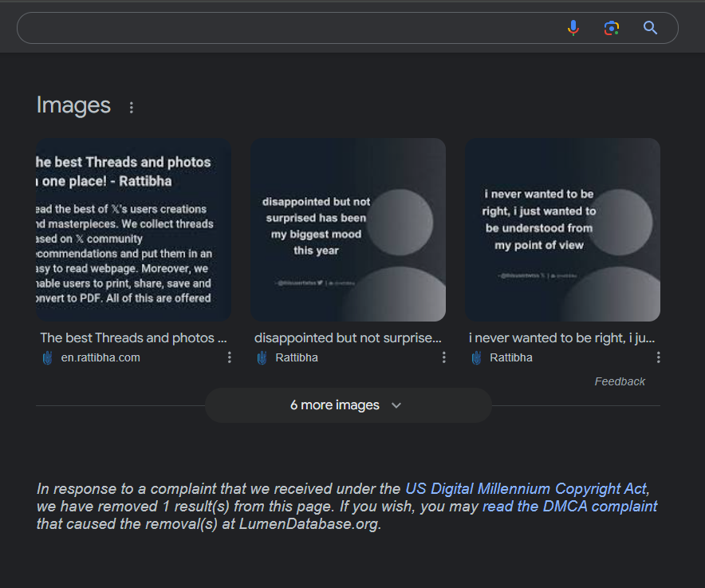Open 'The best Threads and photos' thumbnail
Screen dimensions: 705x588
tap(133, 230)
